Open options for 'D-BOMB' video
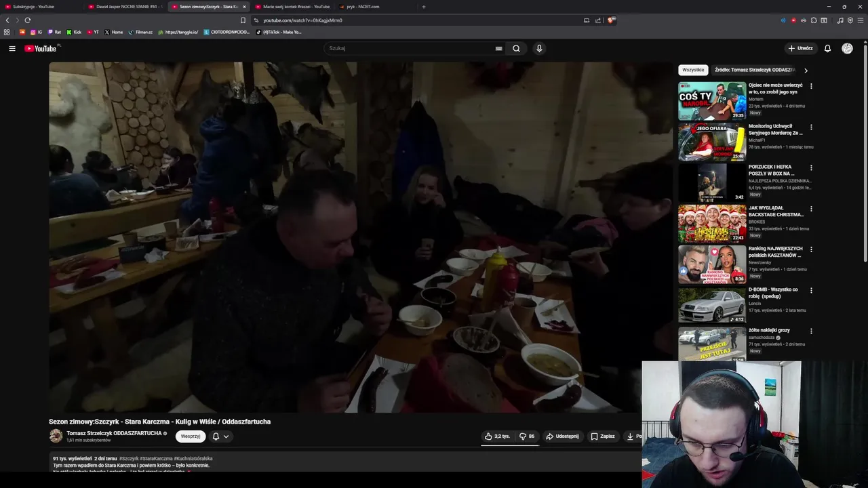This screenshot has width=868, height=488. [x=811, y=290]
